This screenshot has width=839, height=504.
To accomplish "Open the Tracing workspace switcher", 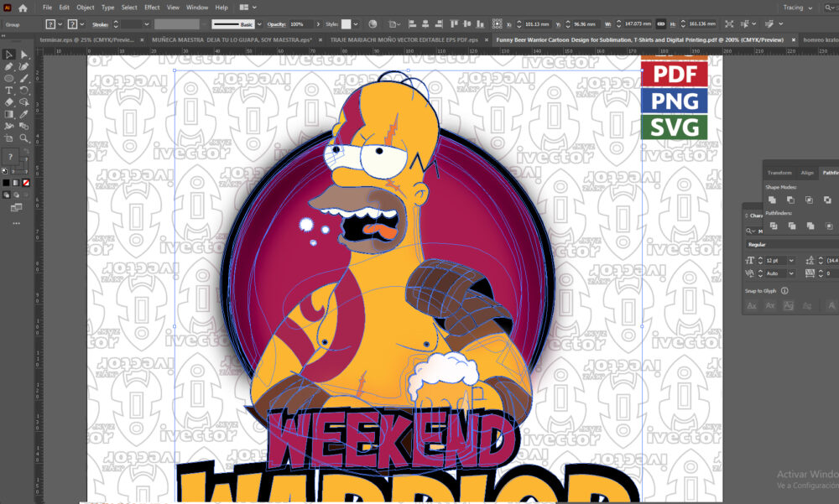I will (x=798, y=8).
